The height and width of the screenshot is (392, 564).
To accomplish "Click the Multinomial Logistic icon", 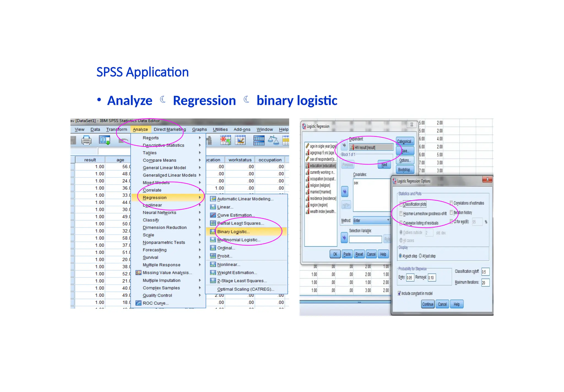I will tap(213, 240).
